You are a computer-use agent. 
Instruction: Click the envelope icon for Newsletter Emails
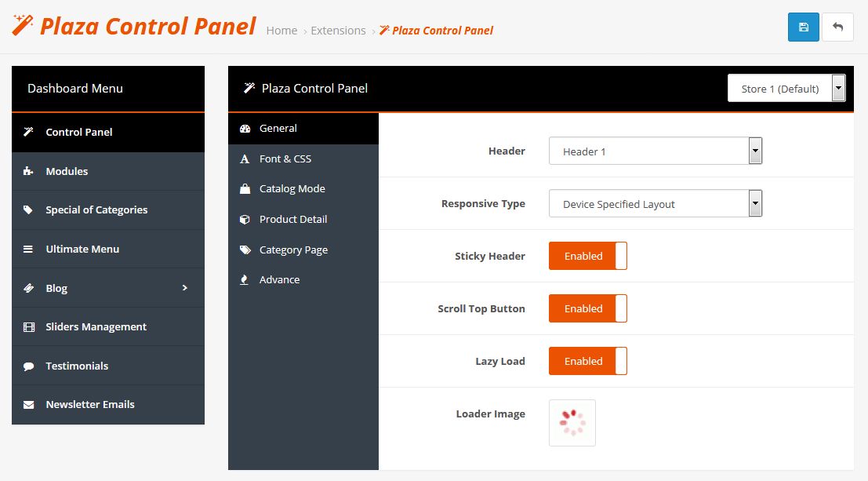tap(29, 405)
